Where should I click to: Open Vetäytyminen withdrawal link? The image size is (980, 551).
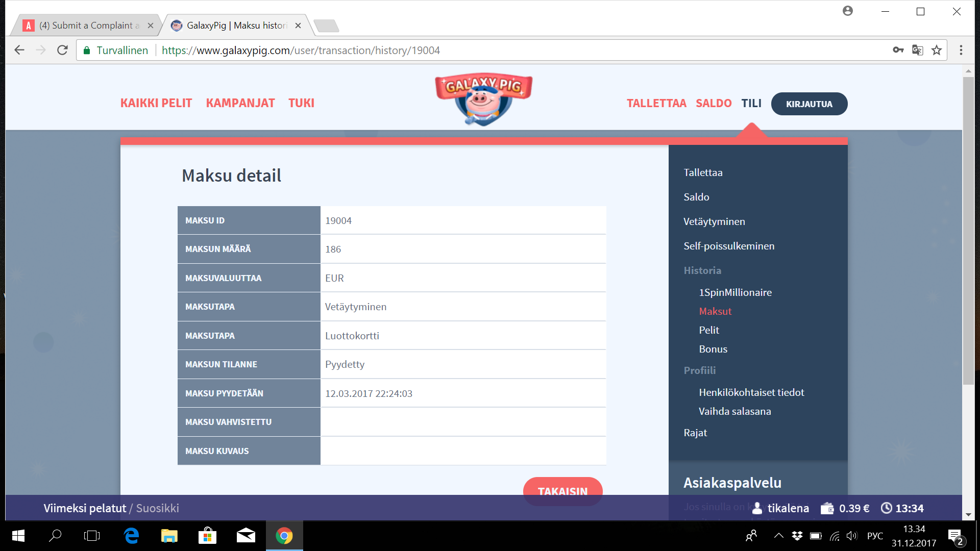pos(714,221)
